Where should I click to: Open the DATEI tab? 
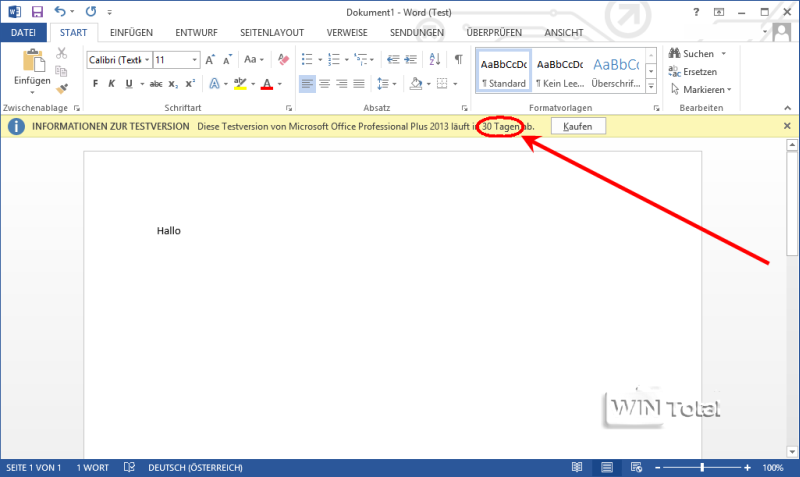click(23, 33)
